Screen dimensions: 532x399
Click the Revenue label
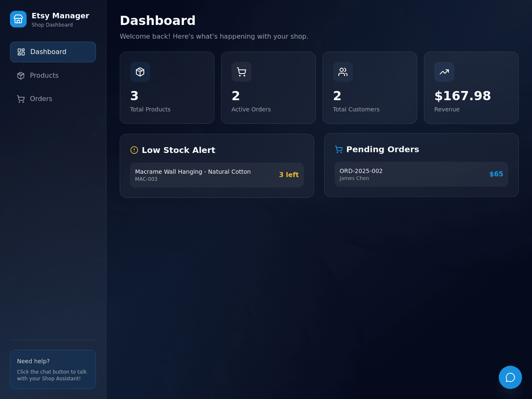(447, 109)
